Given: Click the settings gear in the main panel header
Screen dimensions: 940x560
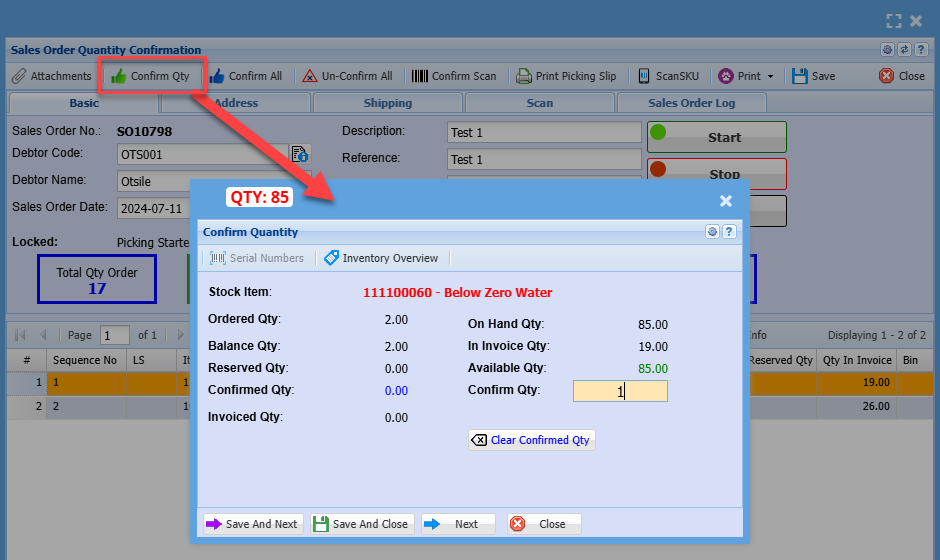Looking at the screenshot, I should [887, 50].
